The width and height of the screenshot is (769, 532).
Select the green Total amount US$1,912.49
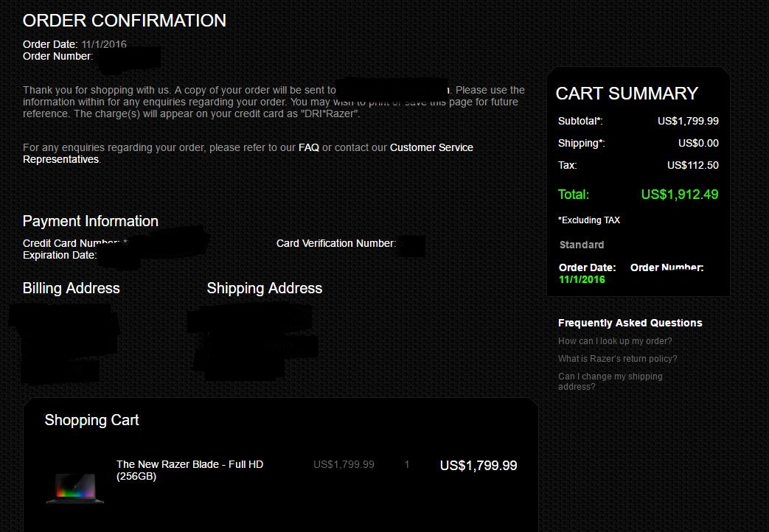[x=679, y=195]
